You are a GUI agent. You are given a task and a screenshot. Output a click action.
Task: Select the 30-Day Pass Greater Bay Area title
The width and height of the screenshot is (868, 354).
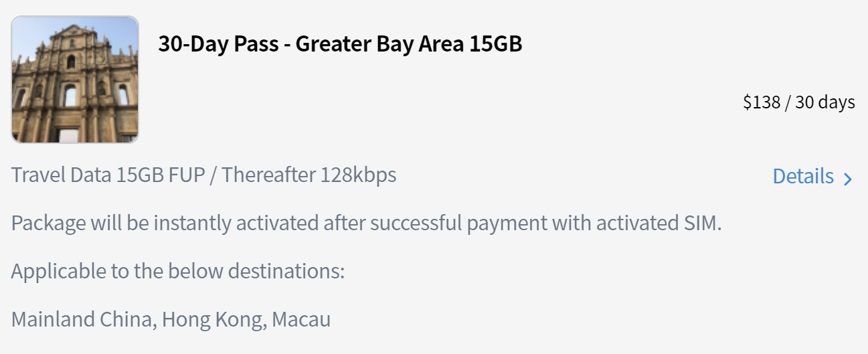(x=340, y=44)
